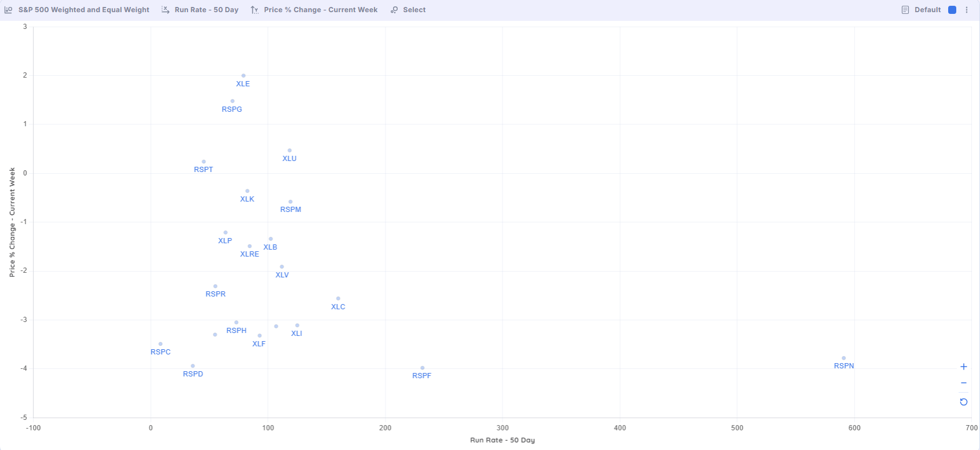Image resolution: width=980 pixels, height=450 pixels.
Task: Zoom out using the minus icon
Action: [964, 383]
